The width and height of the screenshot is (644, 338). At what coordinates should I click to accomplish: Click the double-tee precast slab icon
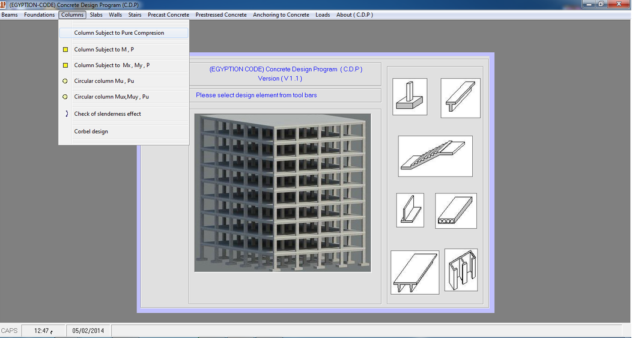415,273
